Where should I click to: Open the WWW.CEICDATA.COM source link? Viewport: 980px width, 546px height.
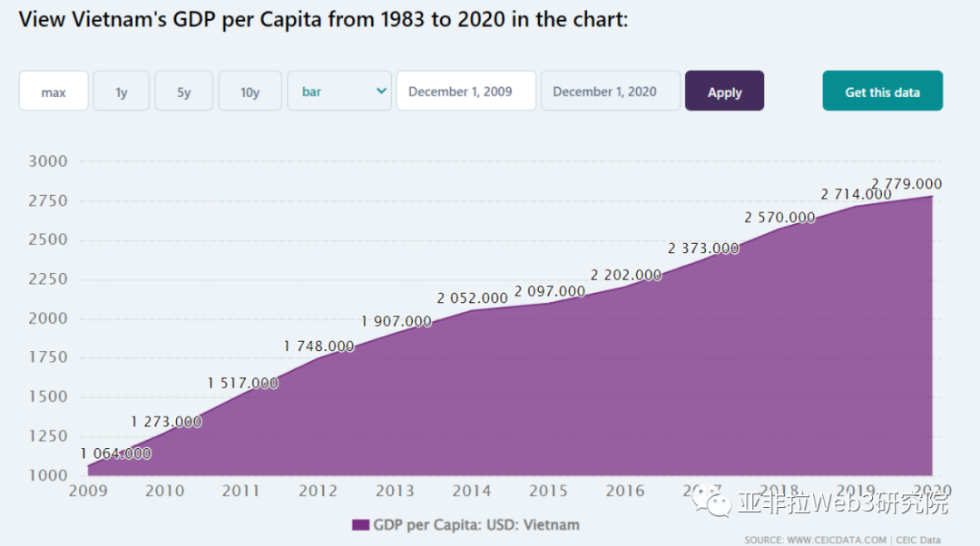coord(837,540)
